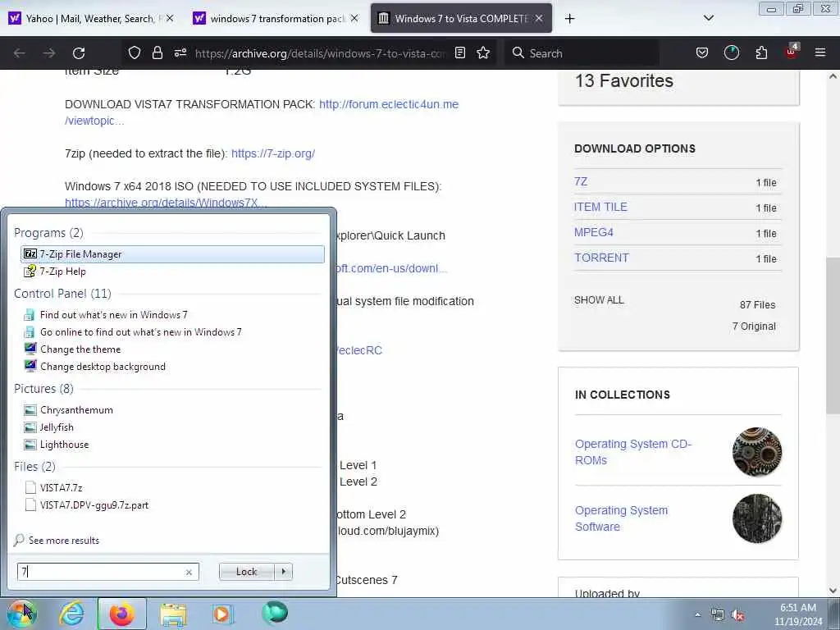This screenshot has height=630, width=840.
Task: Click the network tray icon
Action: click(717, 615)
